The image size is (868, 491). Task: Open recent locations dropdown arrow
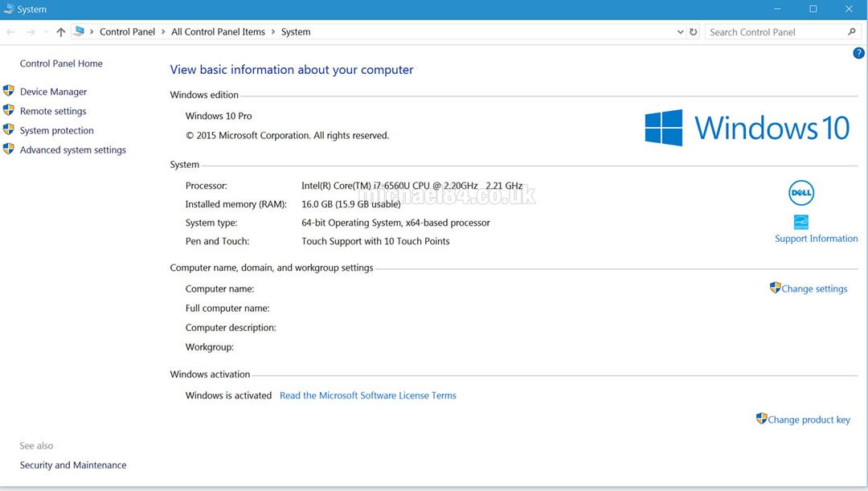46,32
